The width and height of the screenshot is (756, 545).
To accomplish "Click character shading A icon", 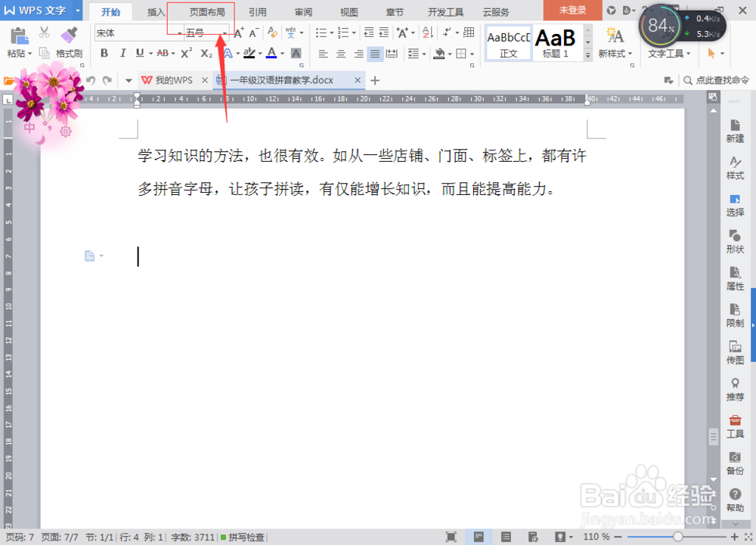I will (296, 54).
